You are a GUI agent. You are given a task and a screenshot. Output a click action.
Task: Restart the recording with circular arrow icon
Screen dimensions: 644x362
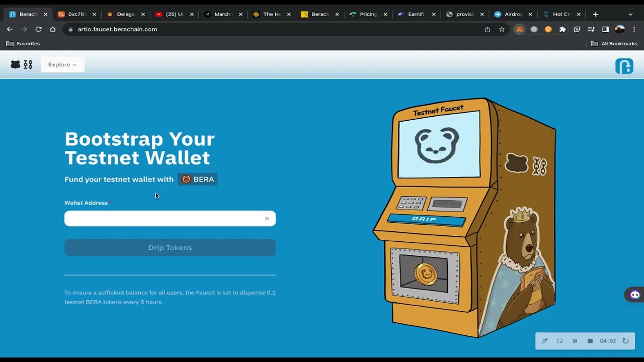click(625, 341)
